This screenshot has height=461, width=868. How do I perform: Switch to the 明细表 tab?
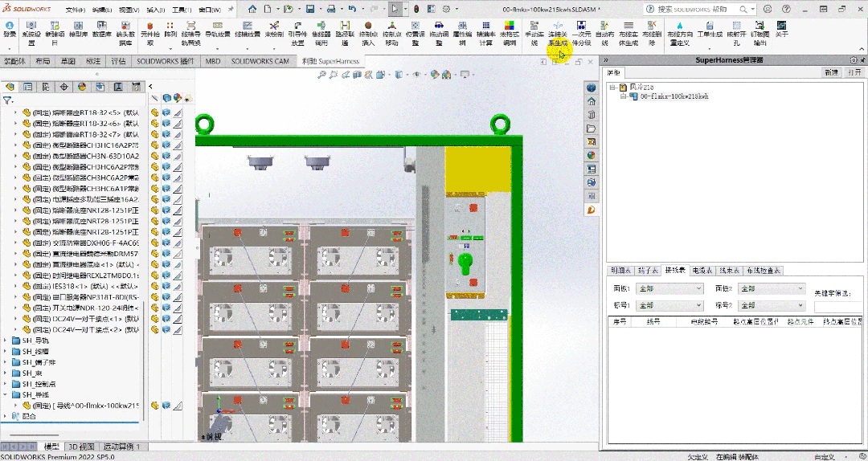[x=619, y=271]
